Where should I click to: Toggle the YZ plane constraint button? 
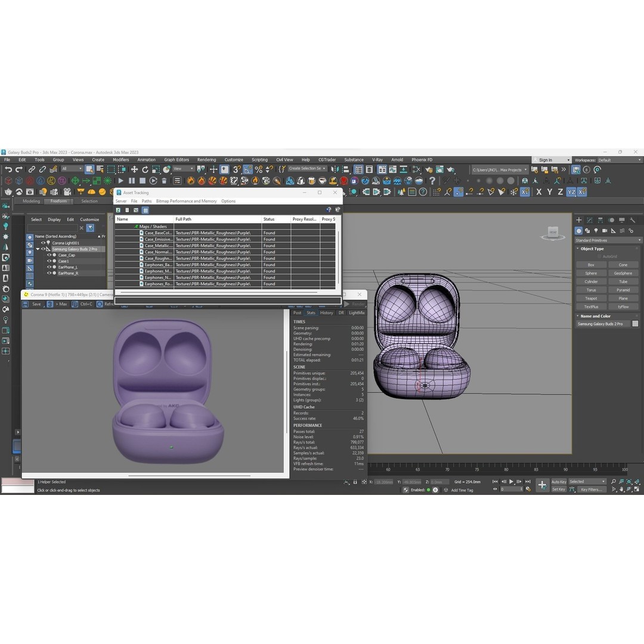571,192
